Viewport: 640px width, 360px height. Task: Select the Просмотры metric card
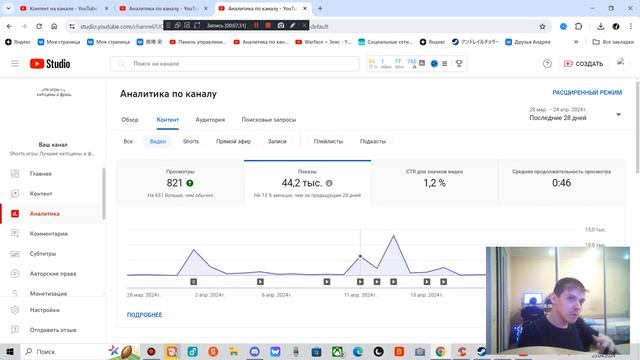coord(180,183)
